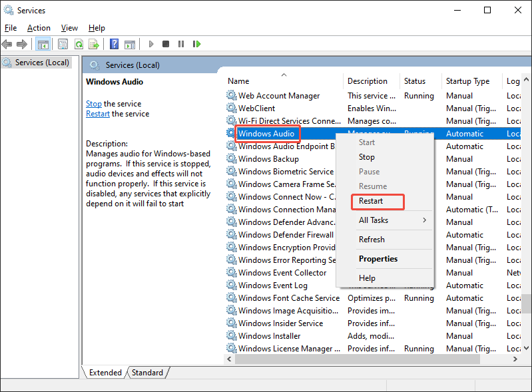Switch to the Extended tab
The width and height of the screenshot is (532, 392).
105,372
